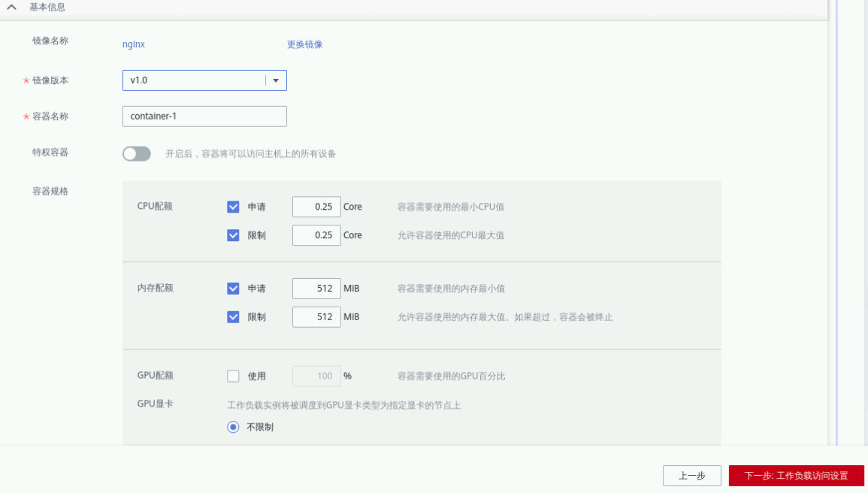Focus the 容器名称 container-1 input field
The width and height of the screenshot is (868, 493).
pyautogui.click(x=204, y=116)
